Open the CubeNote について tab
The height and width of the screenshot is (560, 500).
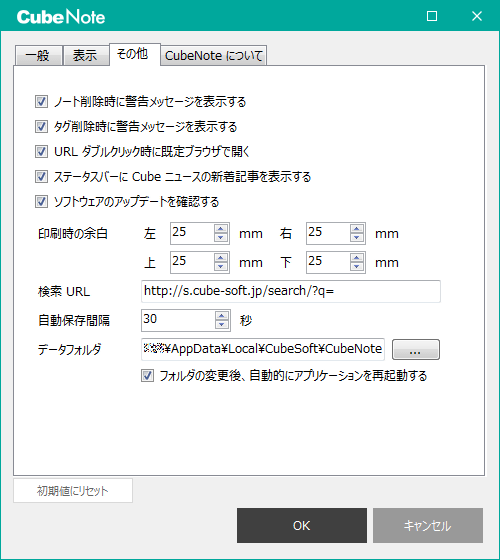(214, 55)
